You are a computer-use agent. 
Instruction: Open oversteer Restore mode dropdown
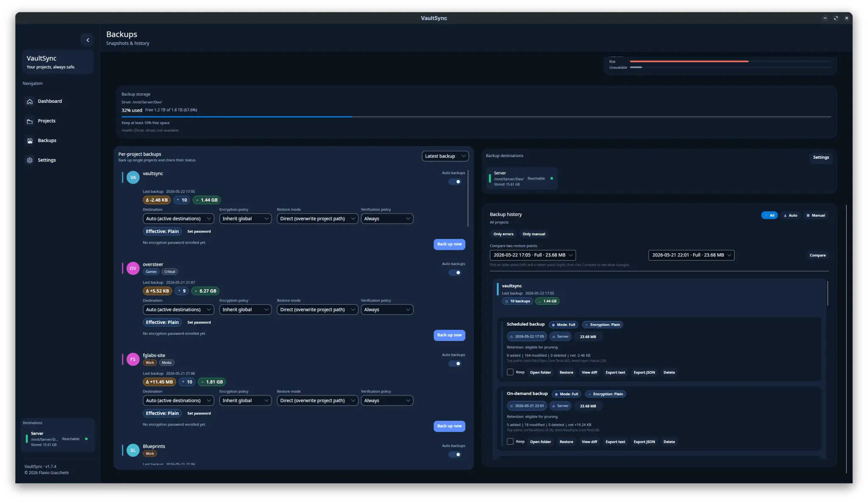point(317,310)
